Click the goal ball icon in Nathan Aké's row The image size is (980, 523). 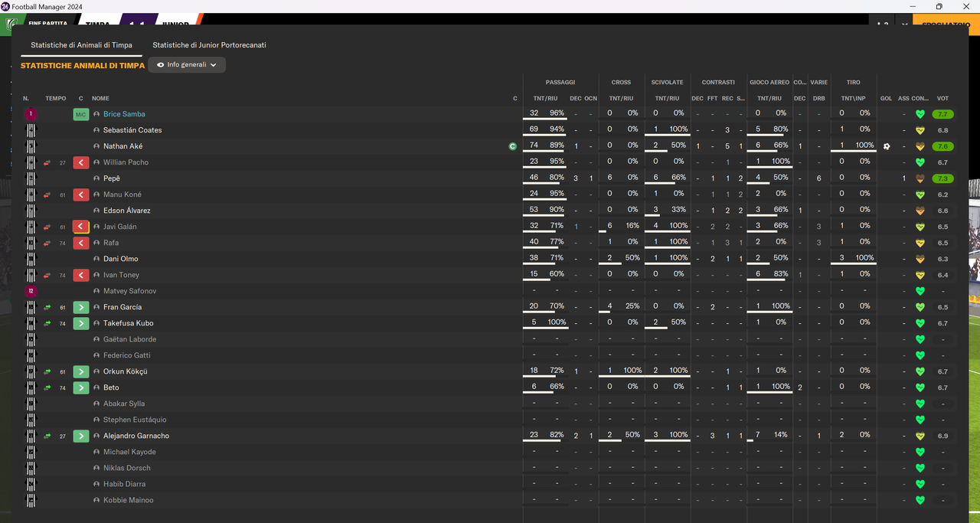coord(887,146)
